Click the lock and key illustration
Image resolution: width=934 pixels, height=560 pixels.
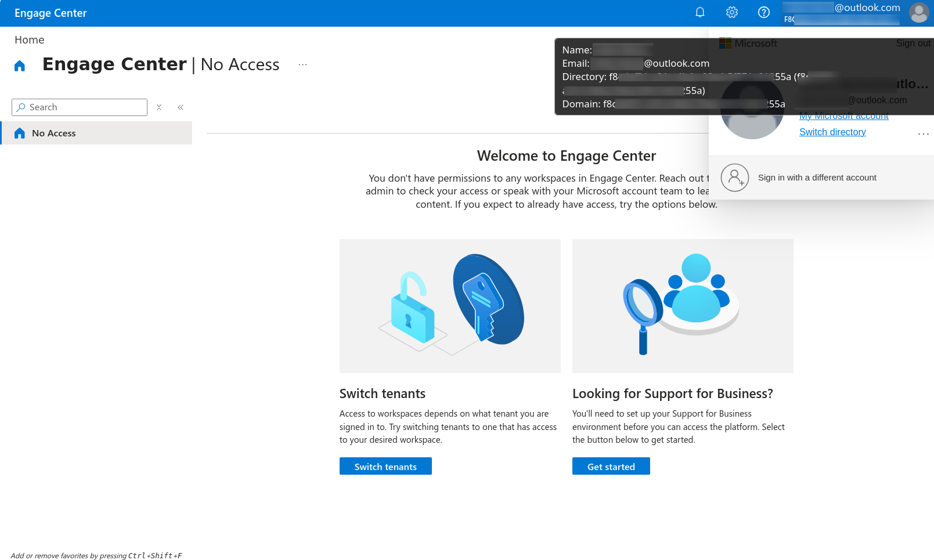450,306
